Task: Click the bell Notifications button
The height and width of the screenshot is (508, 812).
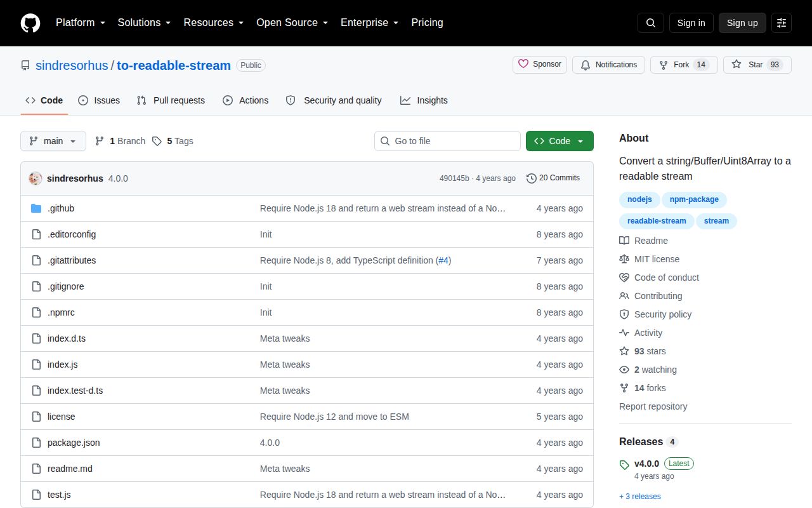Action: tap(609, 65)
